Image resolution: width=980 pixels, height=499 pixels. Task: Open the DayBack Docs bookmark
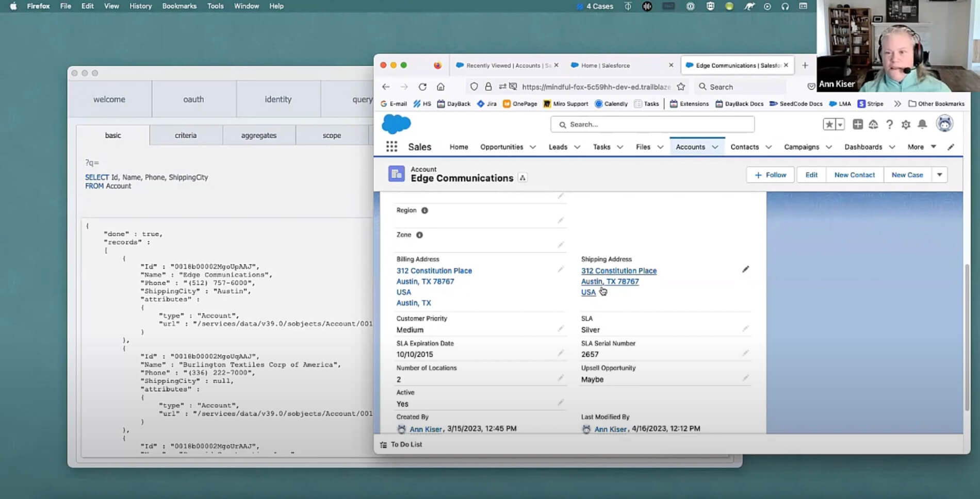[x=739, y=104]
